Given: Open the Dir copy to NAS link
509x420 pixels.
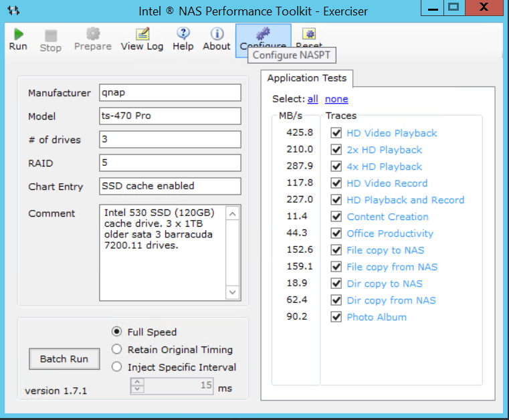Looking at the screenshot, I should [x=385, y=284].
